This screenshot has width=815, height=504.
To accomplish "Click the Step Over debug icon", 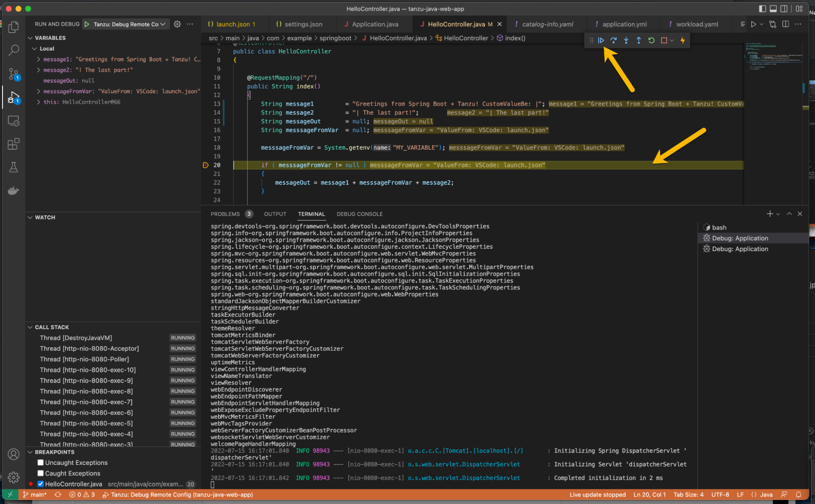I will coord(613,40).
